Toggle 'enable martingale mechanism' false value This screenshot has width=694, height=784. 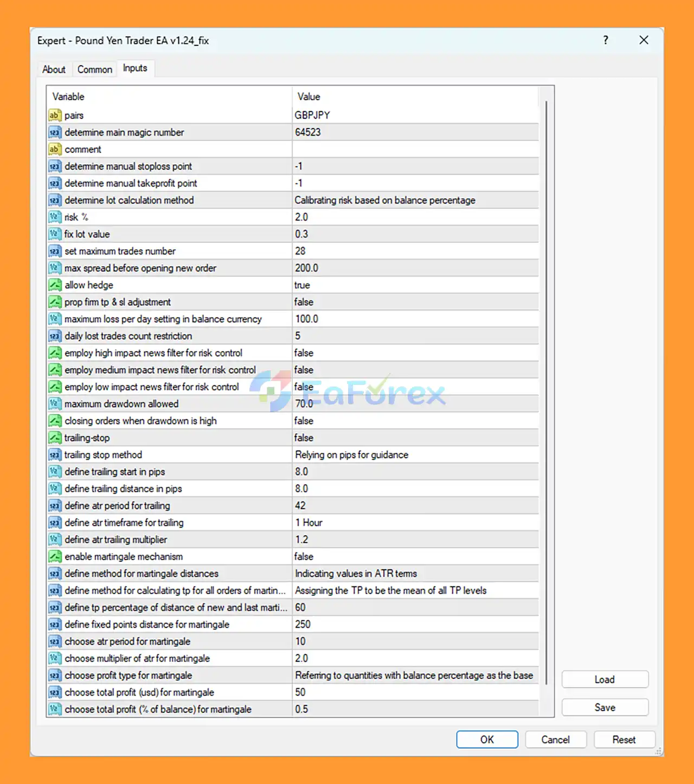415,556
